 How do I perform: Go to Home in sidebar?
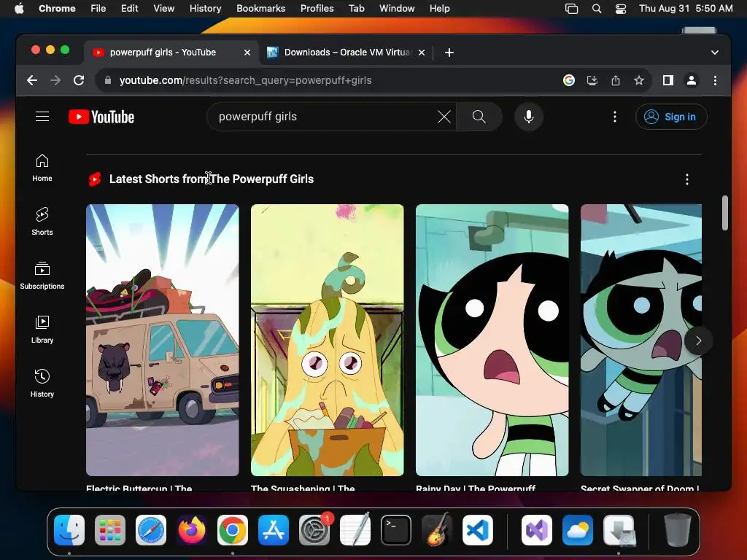tap(42, 168)
